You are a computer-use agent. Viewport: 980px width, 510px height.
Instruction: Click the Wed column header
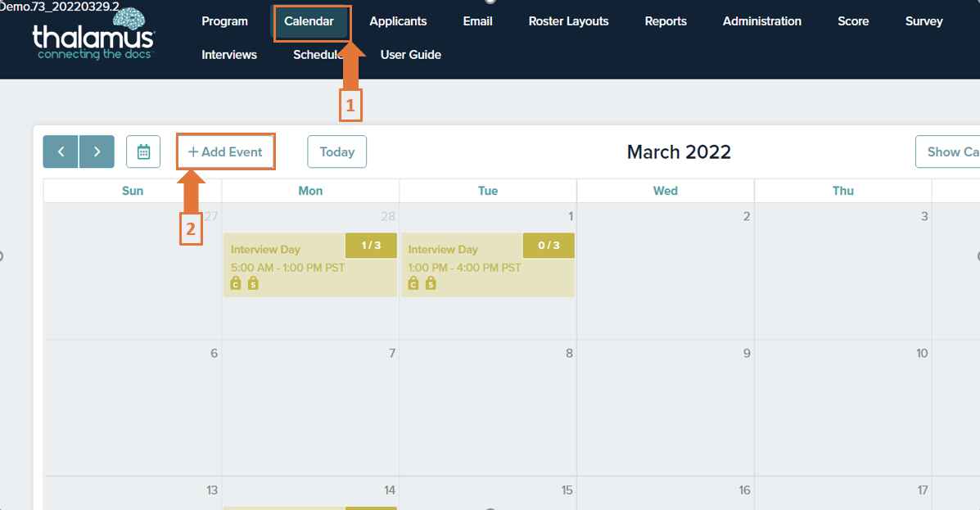pos(666,192)
